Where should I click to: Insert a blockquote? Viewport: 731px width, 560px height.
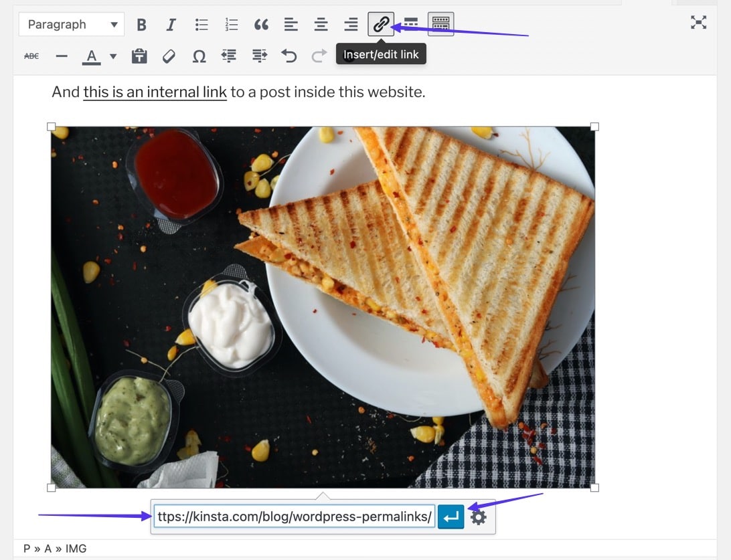tap(261, 24)
